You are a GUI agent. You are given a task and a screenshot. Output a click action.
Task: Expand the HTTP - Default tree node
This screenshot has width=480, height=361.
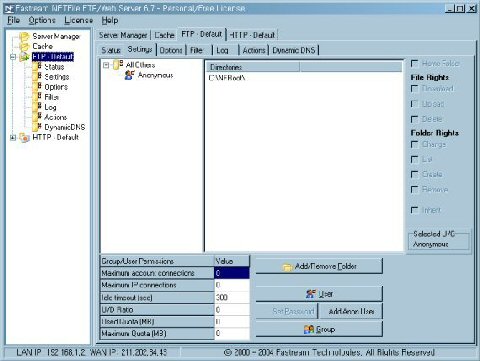pos(13,137)
